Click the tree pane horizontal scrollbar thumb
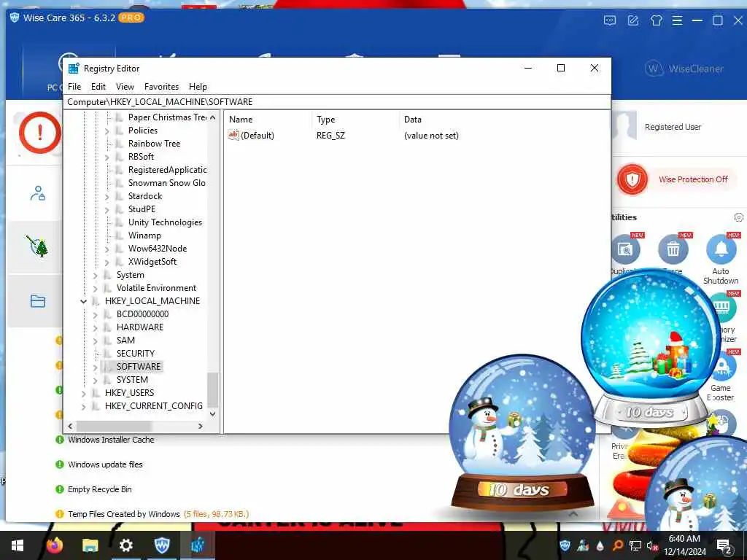The image size is (747, 560). click(x=113, y=426)
